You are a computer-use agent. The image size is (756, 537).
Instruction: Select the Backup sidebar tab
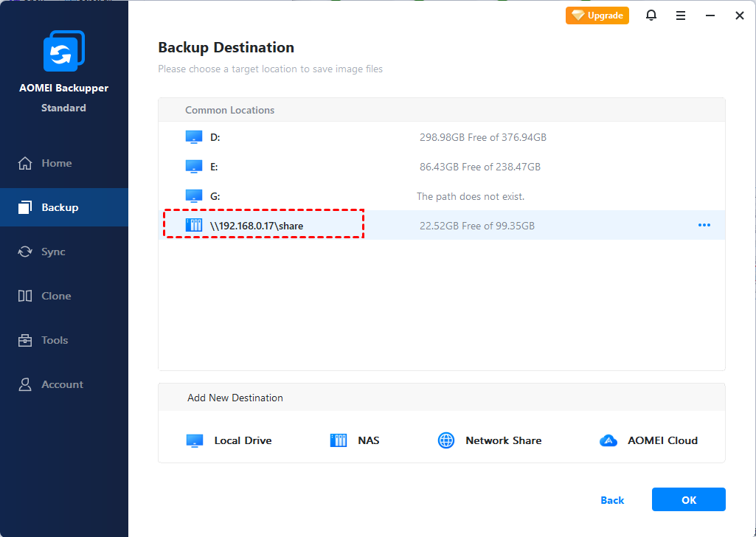(60, 207)
